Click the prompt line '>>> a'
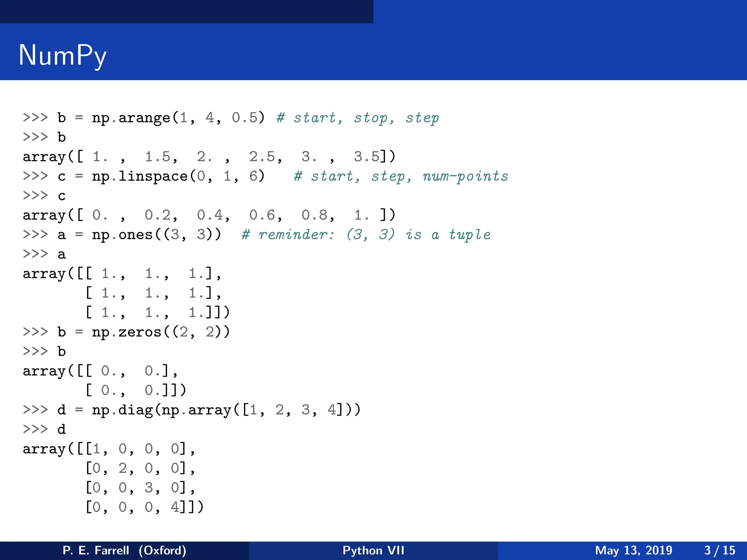Viewport: 747px width, 560px height. point(44,254)
